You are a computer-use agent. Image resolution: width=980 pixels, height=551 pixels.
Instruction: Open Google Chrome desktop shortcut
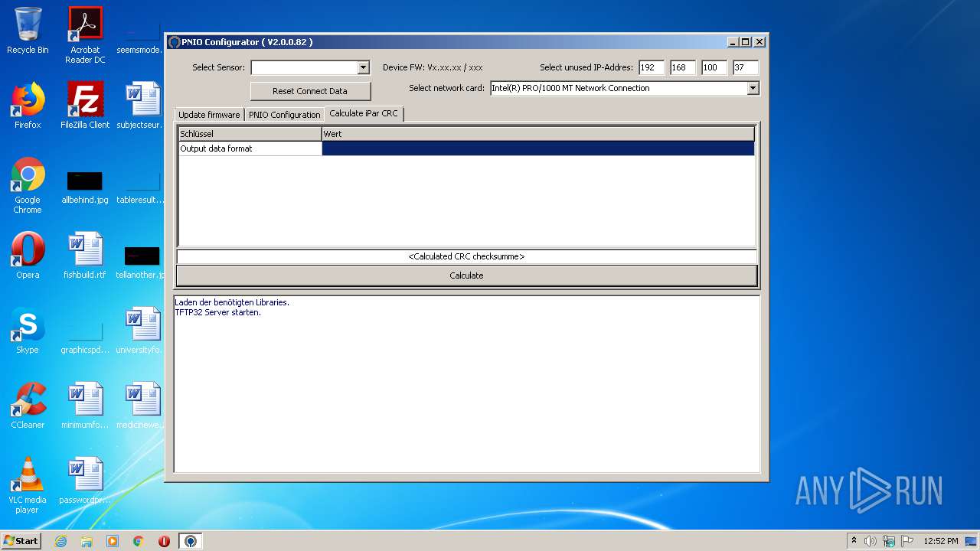coord(28,185)
